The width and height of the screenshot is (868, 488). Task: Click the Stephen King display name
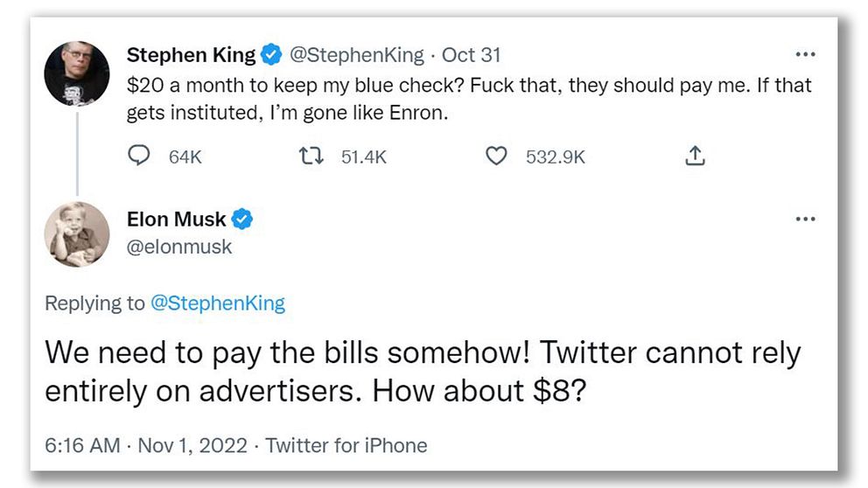click(191, 55)
